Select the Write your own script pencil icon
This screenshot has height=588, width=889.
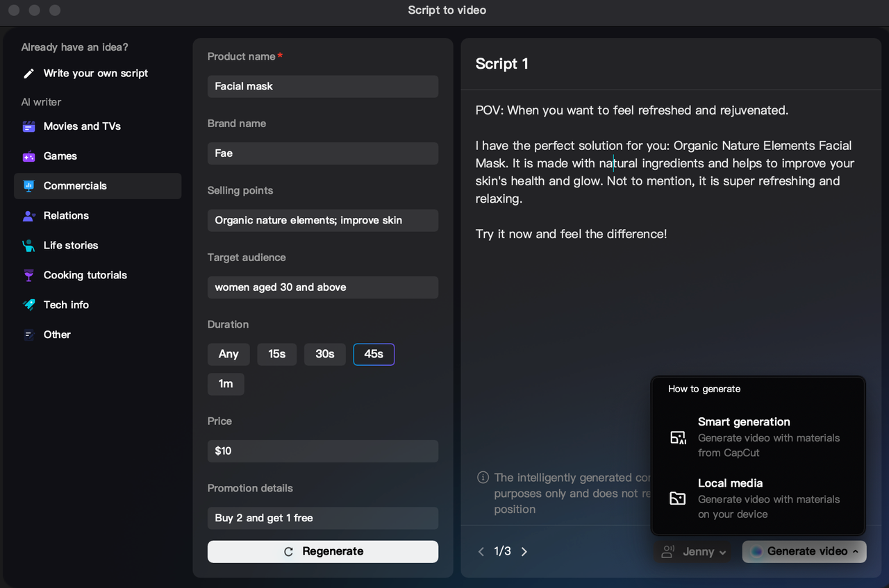click(x=28, y=73)
